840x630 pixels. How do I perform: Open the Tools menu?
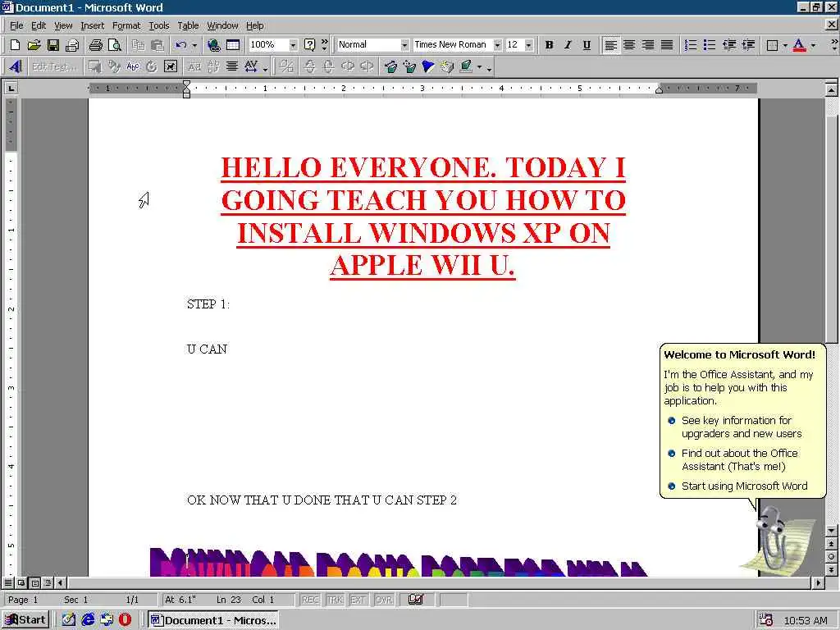(158, 25)
